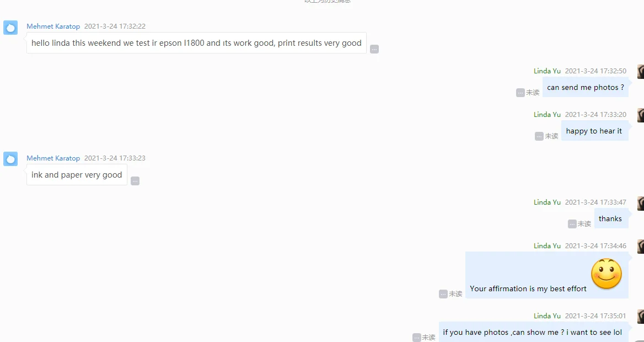Click the status icon beside 'can send me photos ?'
Image resolution: width=644 pixels, height=342 pixels.
pos(520,93)
